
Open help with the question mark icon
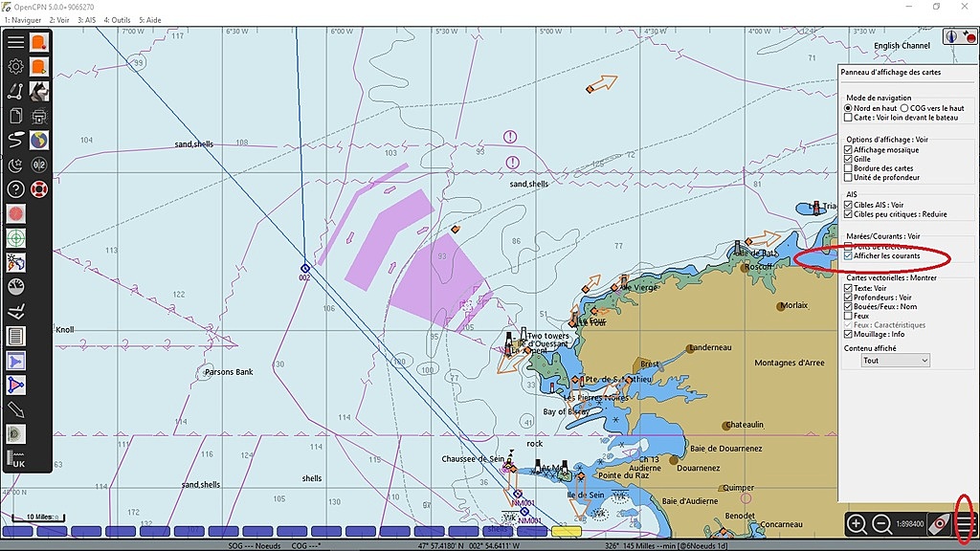point(15,188)
